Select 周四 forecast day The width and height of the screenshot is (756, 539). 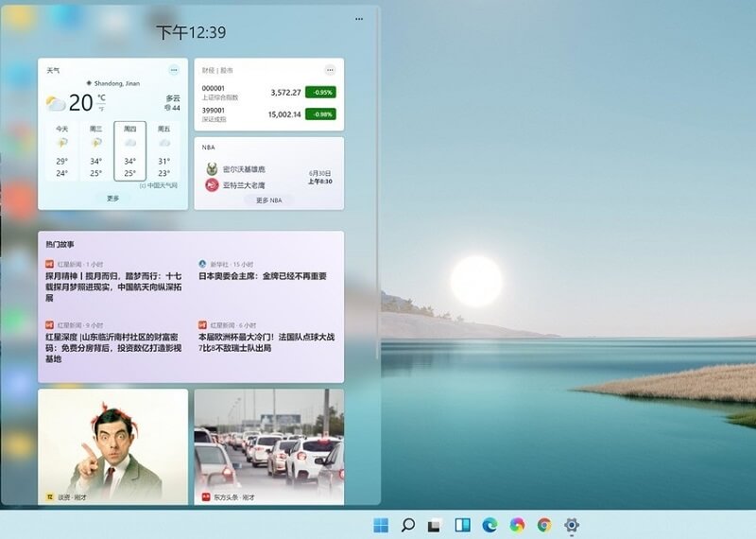129,151
